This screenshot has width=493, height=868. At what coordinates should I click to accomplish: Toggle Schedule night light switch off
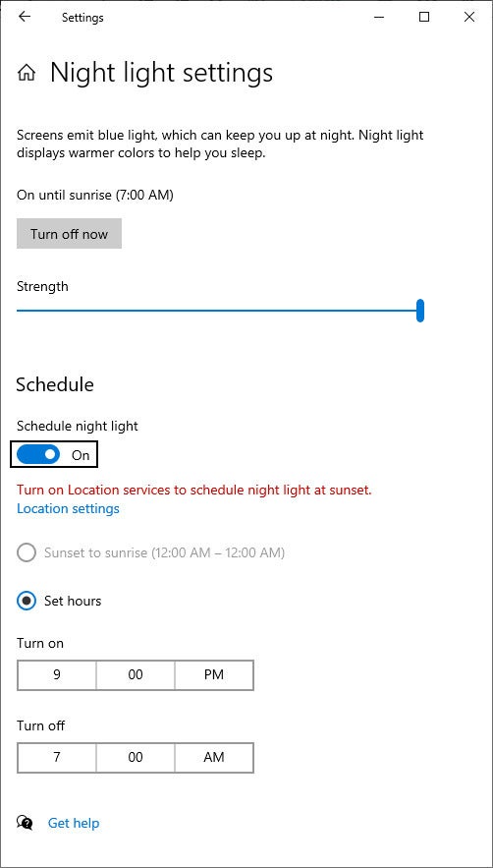click(x=38, y=455)
